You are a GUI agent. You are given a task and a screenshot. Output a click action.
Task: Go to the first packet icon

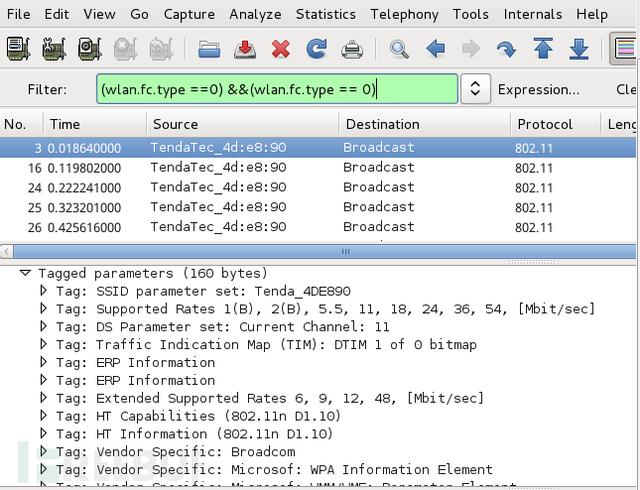click(x=543, y=48)
